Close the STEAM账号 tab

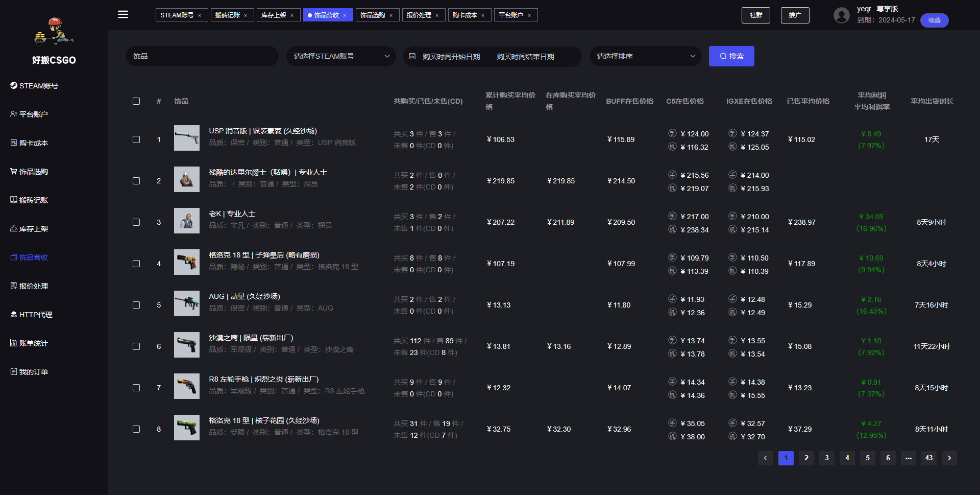tap(200, 15)
